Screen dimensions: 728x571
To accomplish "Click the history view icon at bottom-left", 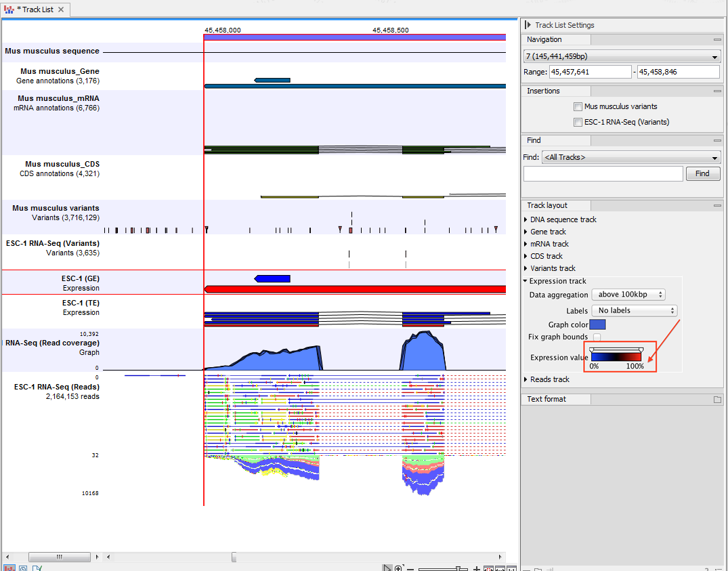I will [23, 568].
